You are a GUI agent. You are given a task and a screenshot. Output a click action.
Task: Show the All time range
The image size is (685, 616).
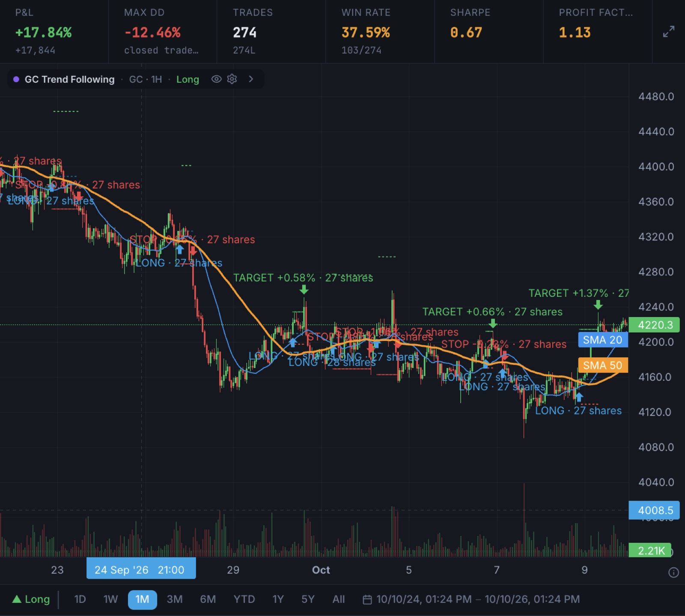338,599
